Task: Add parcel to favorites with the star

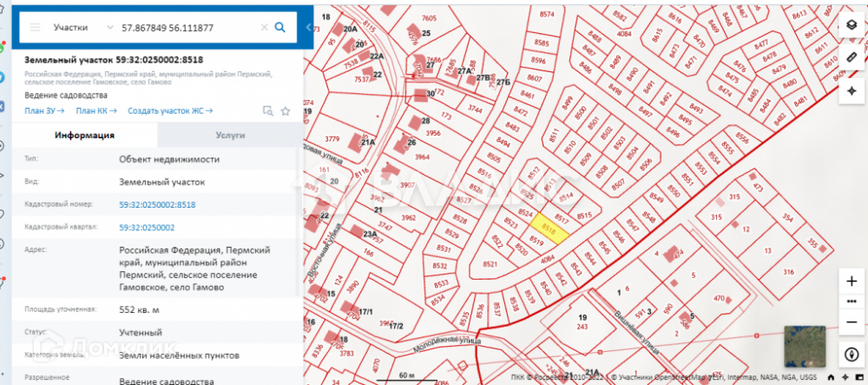Action: [x=285, y=110]
